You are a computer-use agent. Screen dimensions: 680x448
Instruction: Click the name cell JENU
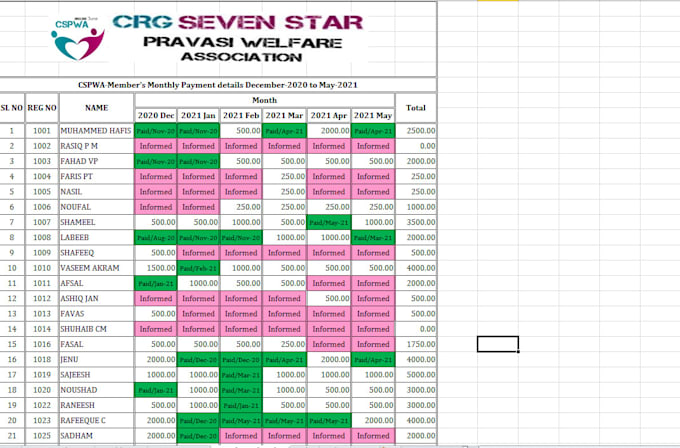coord(96,360)
